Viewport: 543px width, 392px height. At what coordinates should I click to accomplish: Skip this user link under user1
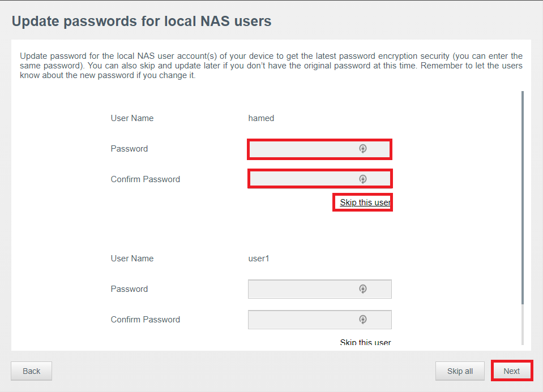pos(365,342)
